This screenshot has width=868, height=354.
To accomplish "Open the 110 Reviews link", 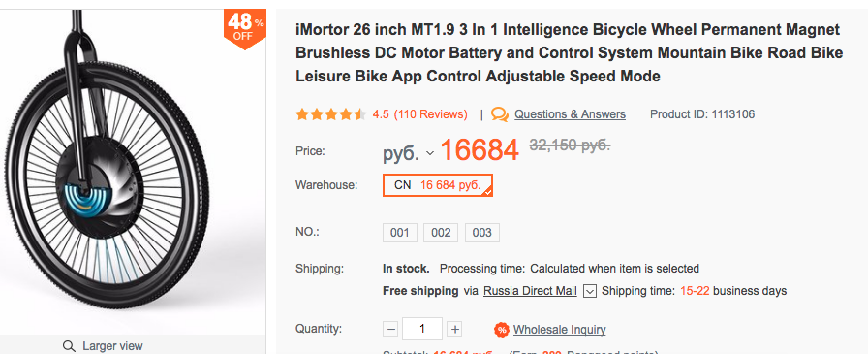I will click(x=431, y=114).
